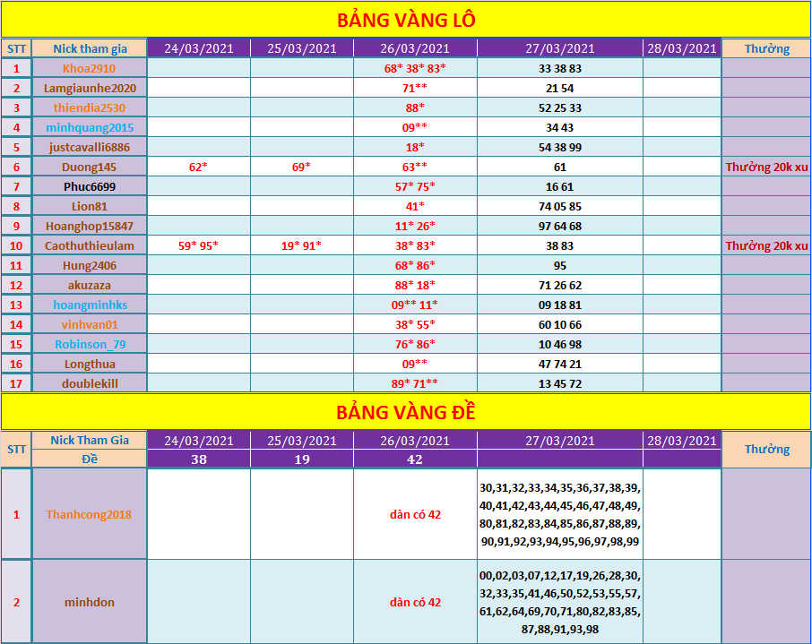Click cell '74 05 85'
Image resolution: width=812 pixels, height=644 pixels.
point(560,206)
